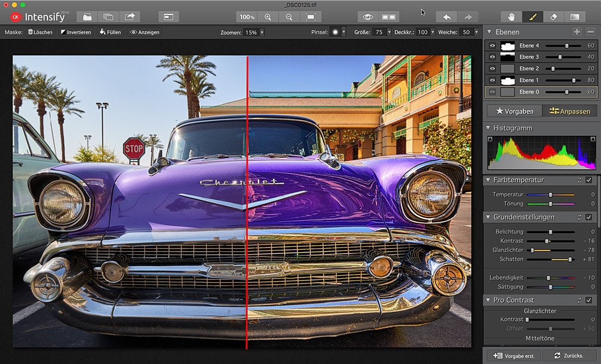601x364 pixels.
Task: Click the zoom out magnifier icon
Action: 289,17
